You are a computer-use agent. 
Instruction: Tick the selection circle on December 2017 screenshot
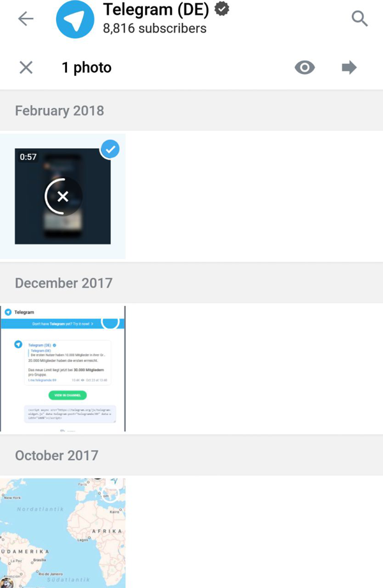110,321
